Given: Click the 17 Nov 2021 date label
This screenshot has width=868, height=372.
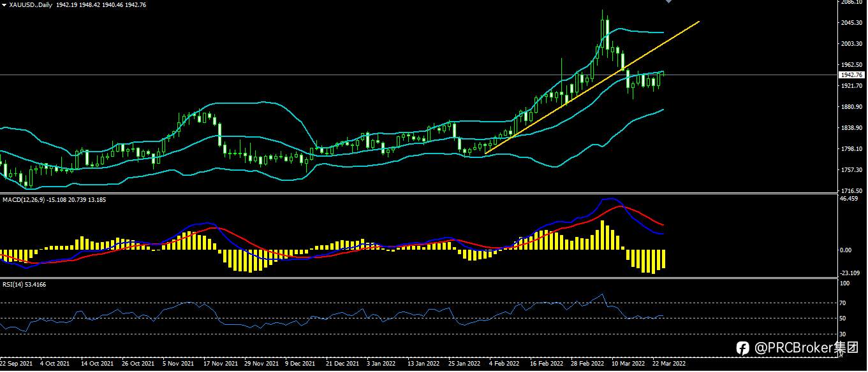Looking at the screenshot, I should point(219,364).
